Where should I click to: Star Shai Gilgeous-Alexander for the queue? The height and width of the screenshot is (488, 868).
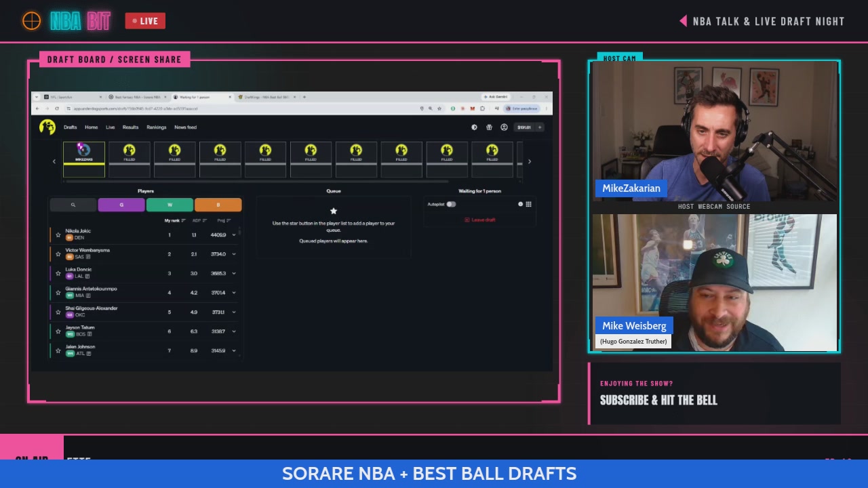coord(58,312)
